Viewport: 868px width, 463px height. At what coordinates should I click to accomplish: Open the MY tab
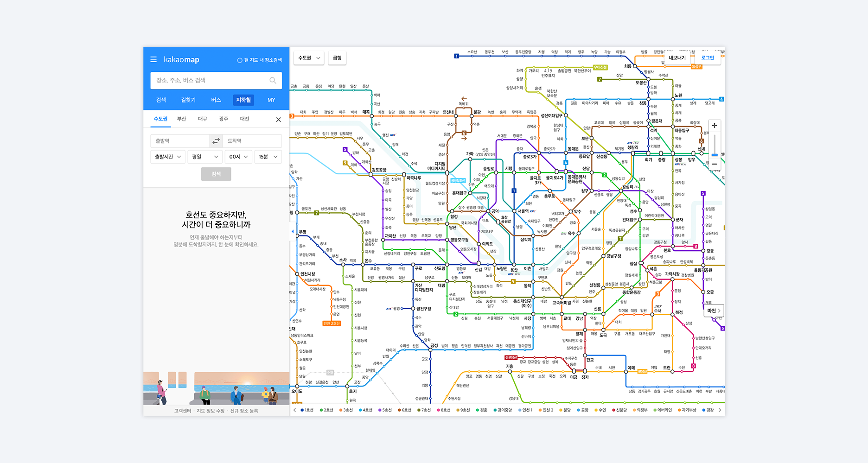271,100
